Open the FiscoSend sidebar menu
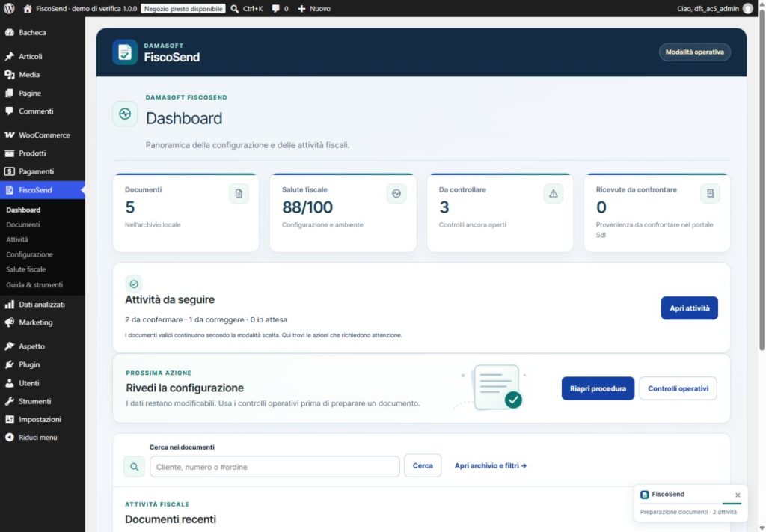 (43, 190)
